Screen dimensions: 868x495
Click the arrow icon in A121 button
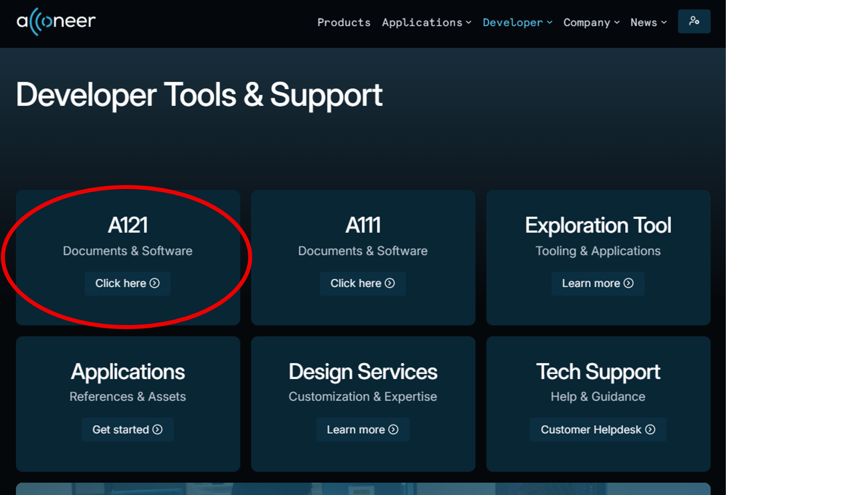pyautogui.click(x=155, y=283)
